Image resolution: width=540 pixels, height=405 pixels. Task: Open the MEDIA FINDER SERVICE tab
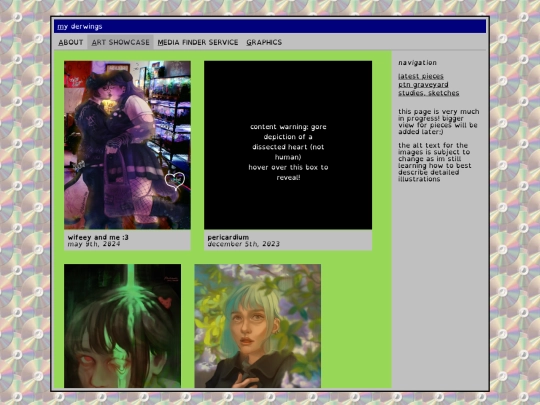coord(198,42)
